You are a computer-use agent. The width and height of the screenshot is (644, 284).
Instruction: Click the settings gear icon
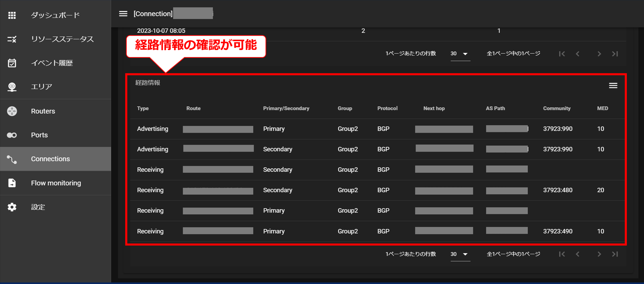click(12, 207)
